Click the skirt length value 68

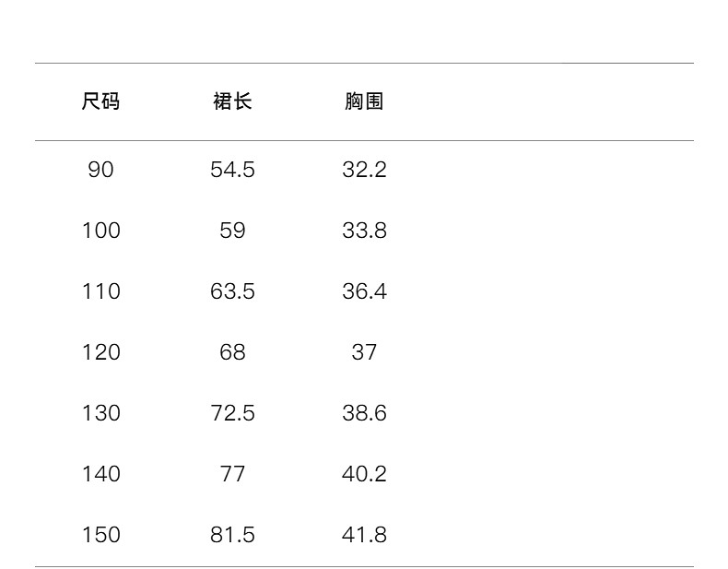(232, 352)
